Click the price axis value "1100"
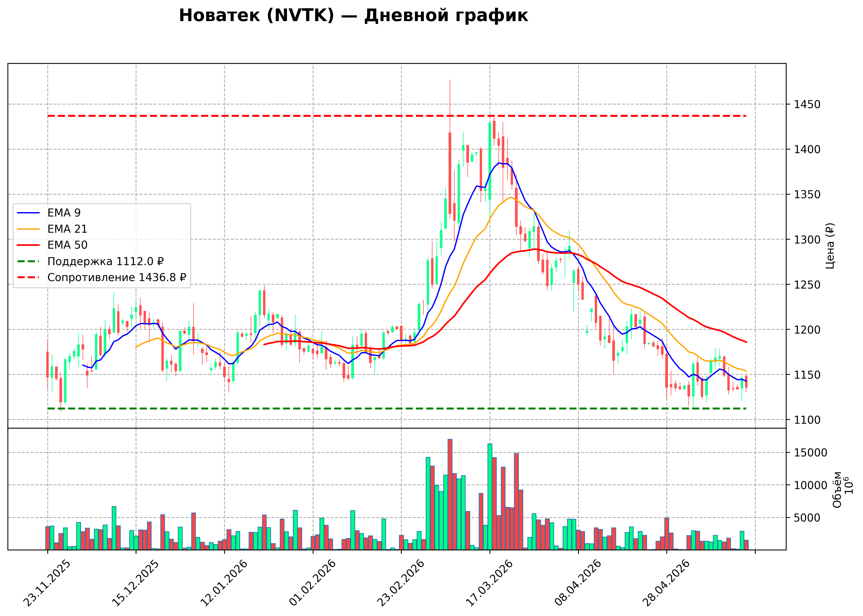Screen dimensions: 863x616 [x=807, y=420]
